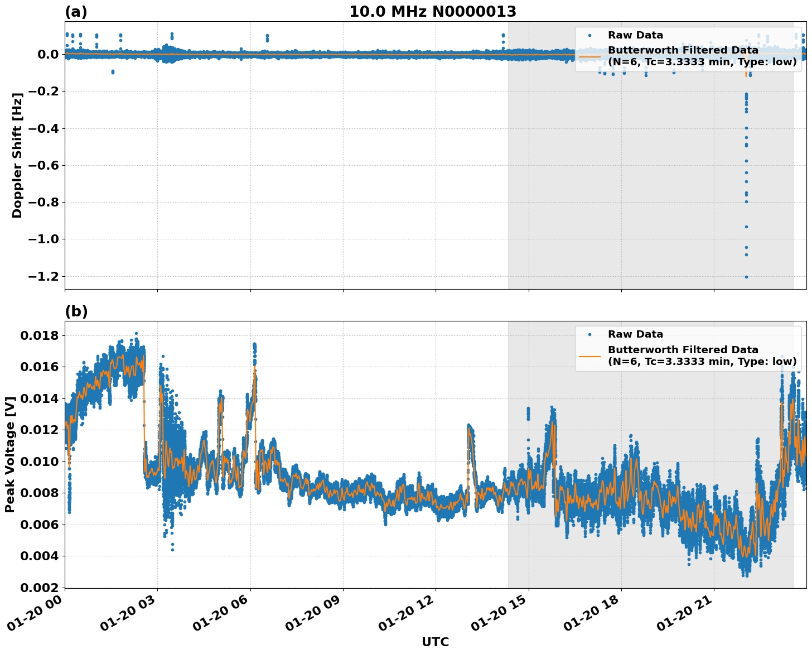The width and height of the screenshot is (812, 654).
Task: Select the title 10.0 MHz N0000013
Action: 434,10
